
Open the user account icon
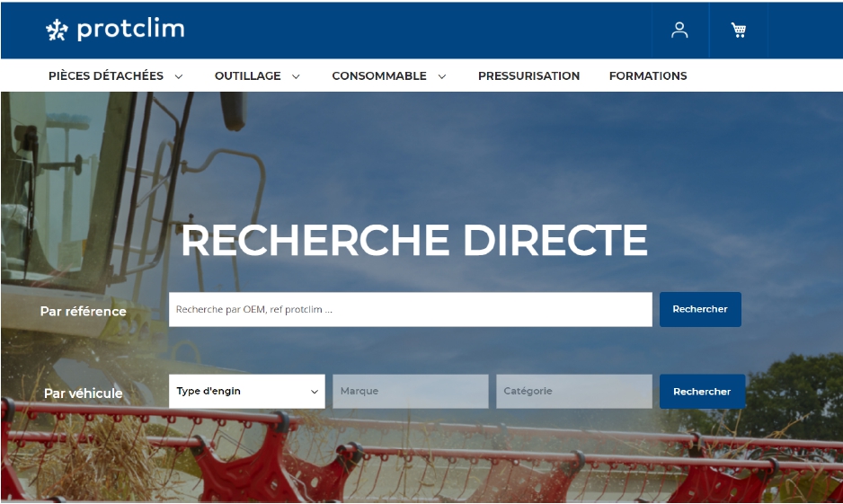[679, 30]
